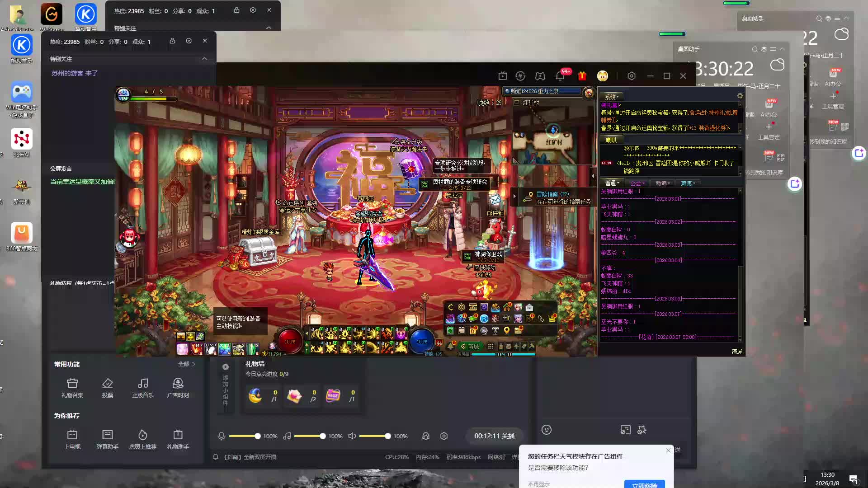Select the 募集 chat tab
The image size is (868, 488).
pyautogui.click(x=688, y=183)
